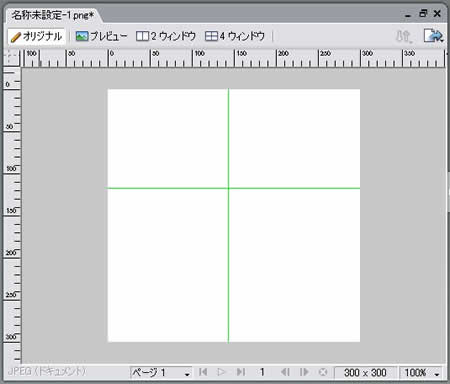Click the 名称未設定-1.png document tab
Screen dimensions: 450x384
(x=53, y=15)
